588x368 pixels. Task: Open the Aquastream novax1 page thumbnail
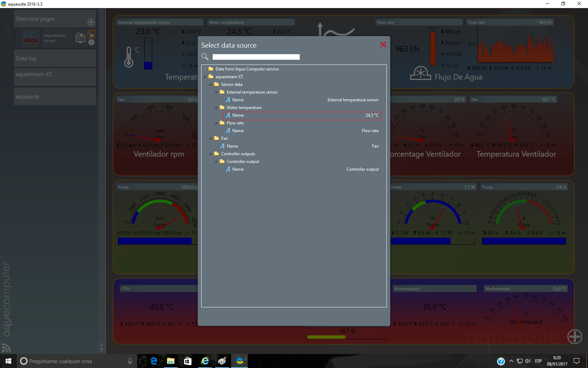tap(31, 38)
